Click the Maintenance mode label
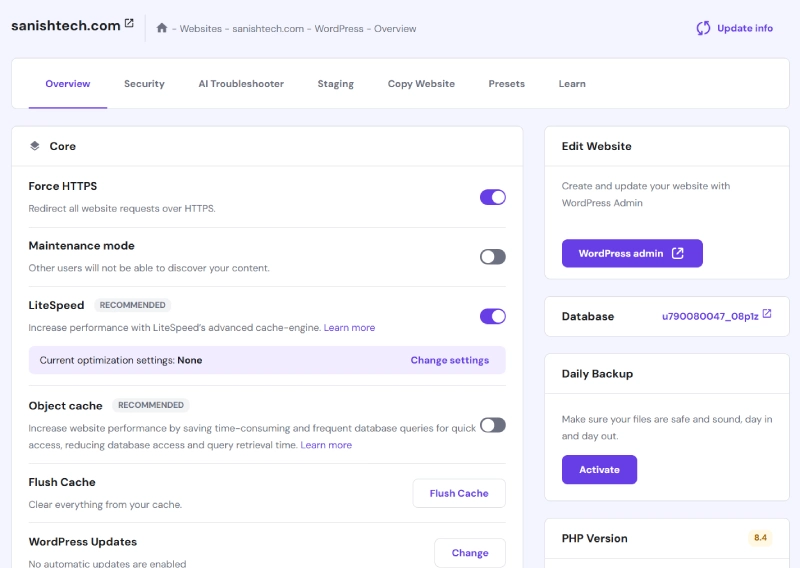This screenshot has width=800, height=568. 82,246
